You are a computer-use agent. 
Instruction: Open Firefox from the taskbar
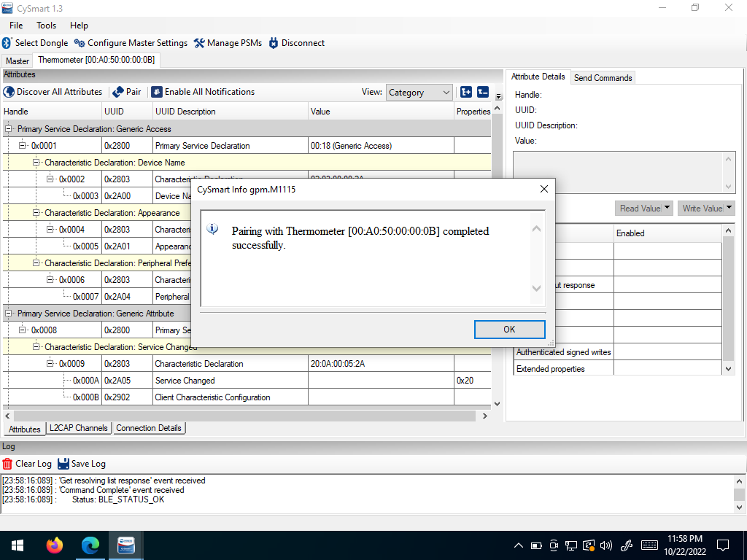click(54, 545)
